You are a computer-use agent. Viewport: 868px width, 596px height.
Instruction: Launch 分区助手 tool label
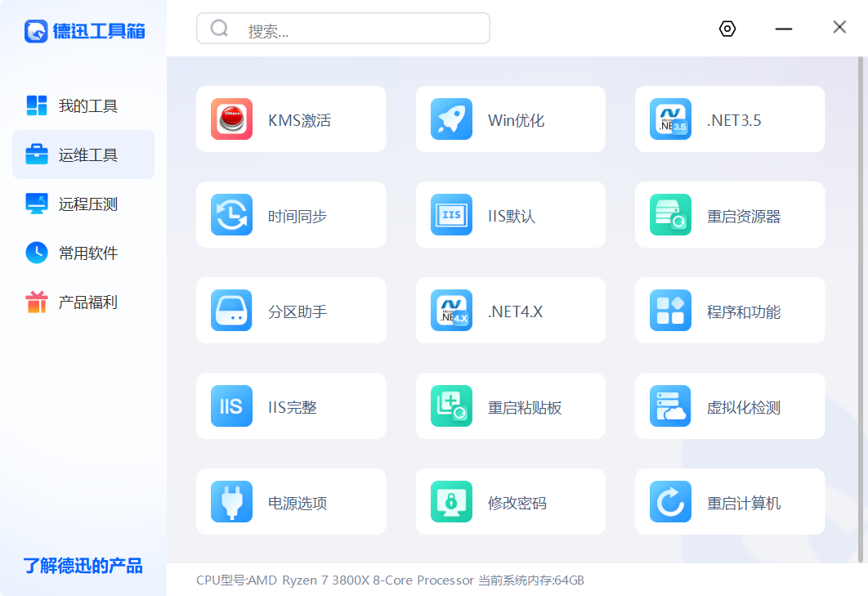coord(298,311)
